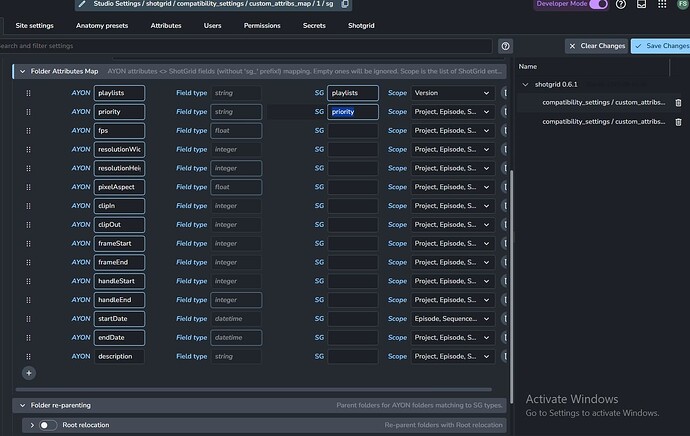
Task: Click the SG field containing playlists
Action: (352, 93)
